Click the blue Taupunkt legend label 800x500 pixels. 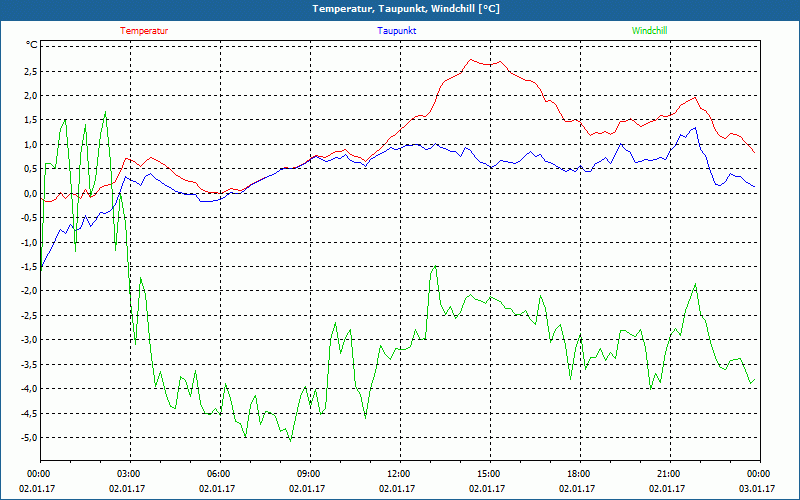click(x=396, y=31)
